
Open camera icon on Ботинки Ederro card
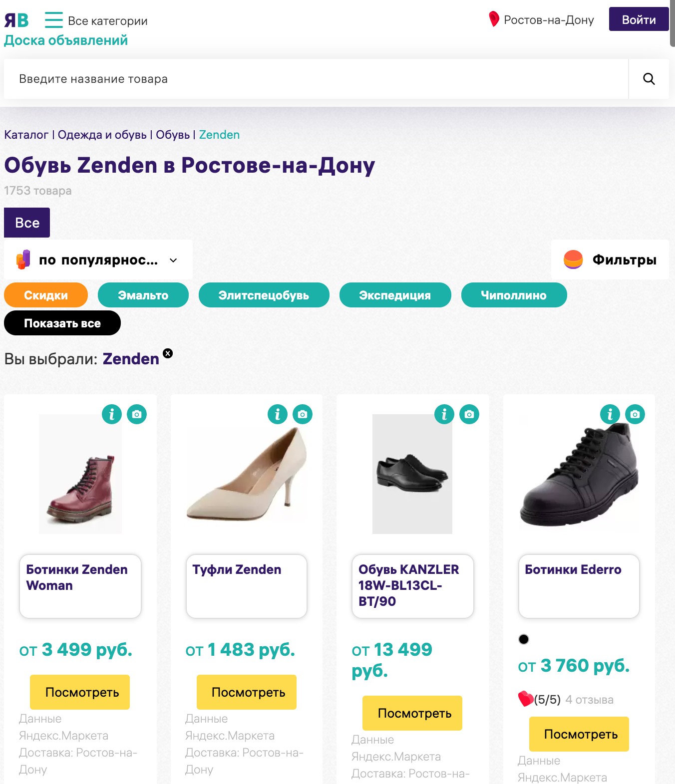[x=635, y=414]
